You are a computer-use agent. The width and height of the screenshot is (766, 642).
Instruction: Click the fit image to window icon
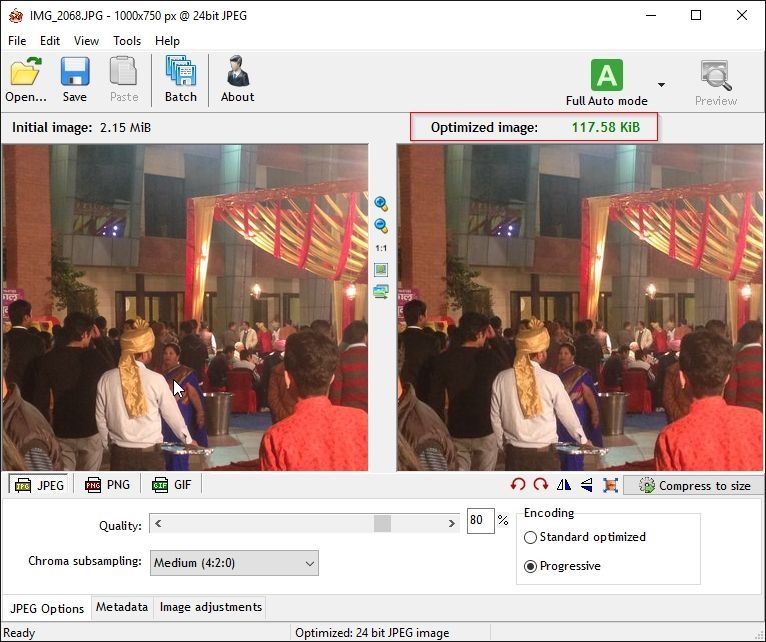[x=381, y=269]
